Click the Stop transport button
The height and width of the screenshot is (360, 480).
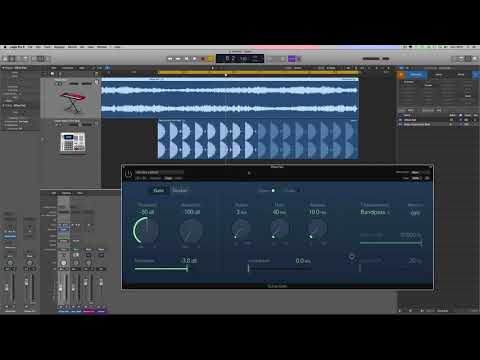[x=187, y=59]
